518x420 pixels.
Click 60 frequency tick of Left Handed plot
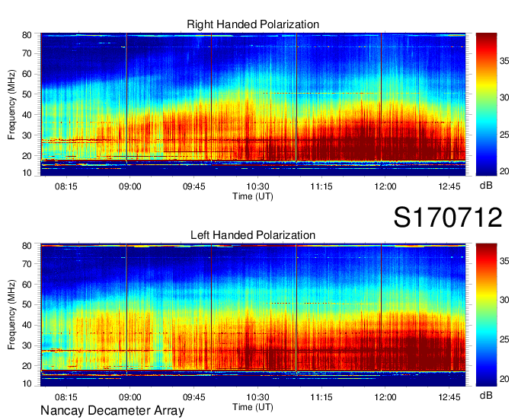[x=27, y=285]
